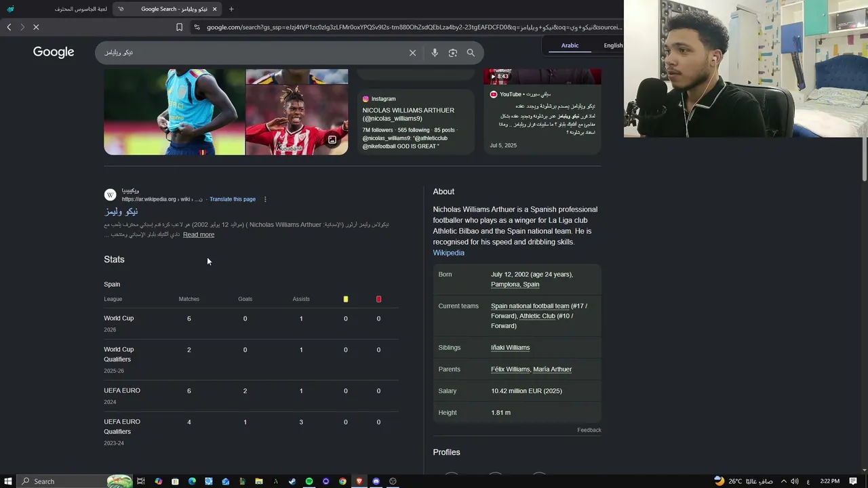
Task: Open the weather widget showing 26°C
Action: pos(743,481)
